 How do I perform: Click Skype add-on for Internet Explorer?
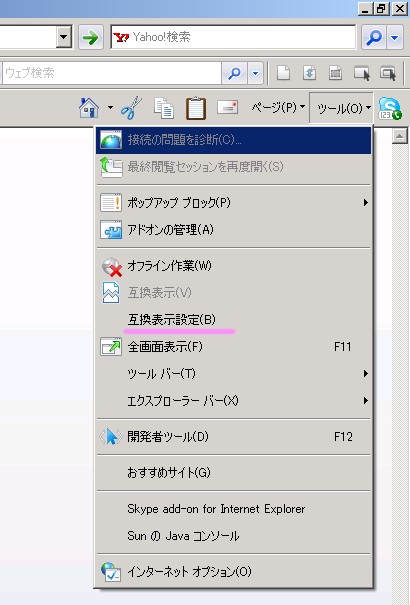coord(233,509)
